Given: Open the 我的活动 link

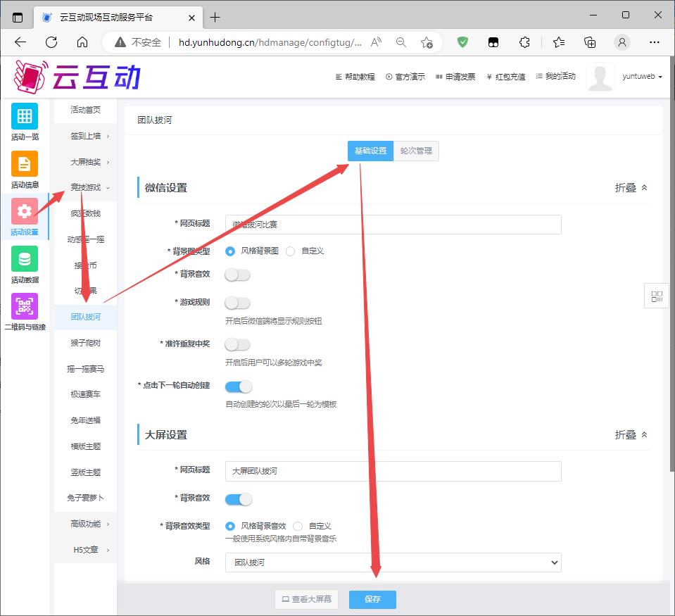Looking at the screenshot, I should pyautogui.click(x=555, y=76).
